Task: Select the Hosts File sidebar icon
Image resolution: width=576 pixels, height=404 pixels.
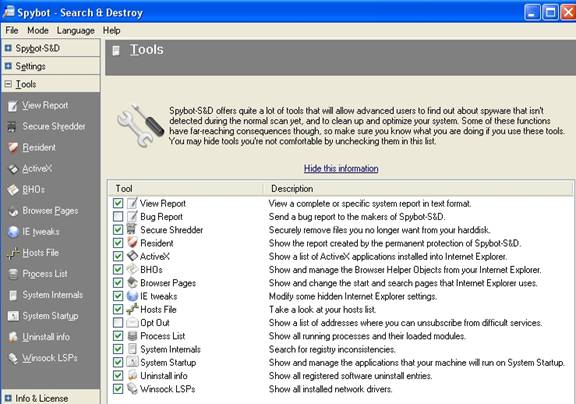Action: tap(13, 253)
